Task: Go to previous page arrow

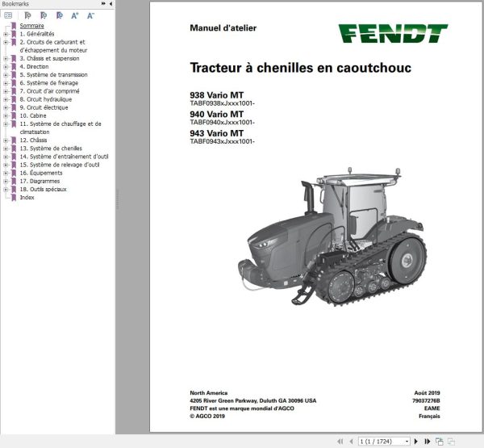Action: point(351,442)
